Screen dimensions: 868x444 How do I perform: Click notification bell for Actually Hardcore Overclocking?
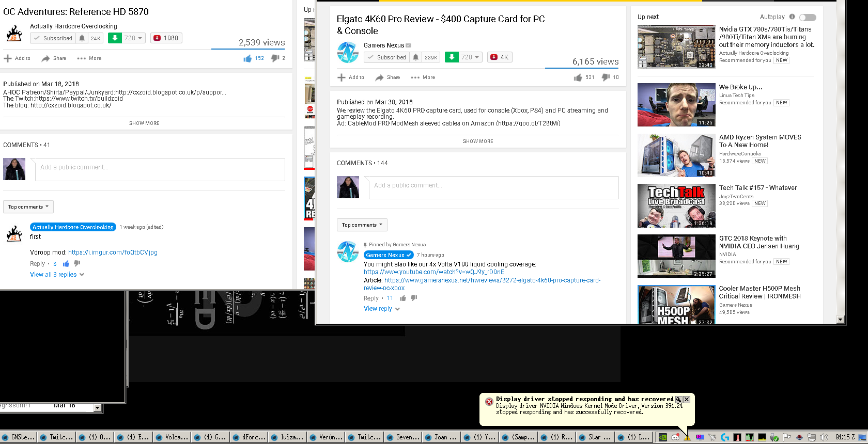tap(82, 38)
